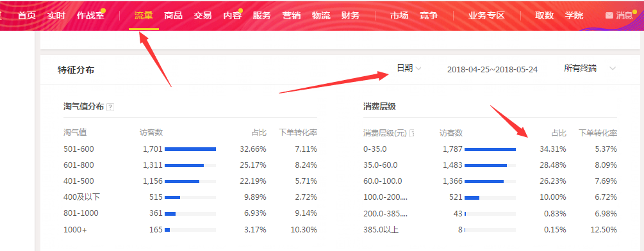Image resolution: width=644 pixels, height=251 pixels.
Task: Open the 取数 page
Action: [x=545, y=15]
